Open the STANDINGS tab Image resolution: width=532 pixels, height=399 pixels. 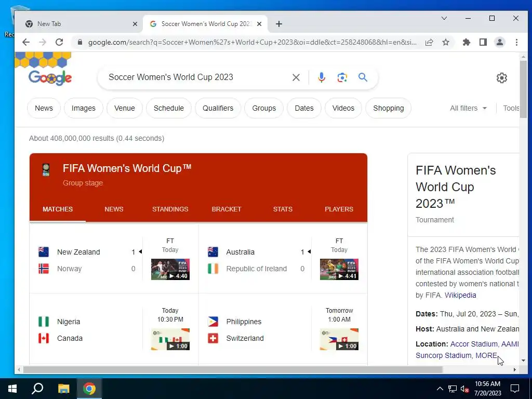pos(170,209)
